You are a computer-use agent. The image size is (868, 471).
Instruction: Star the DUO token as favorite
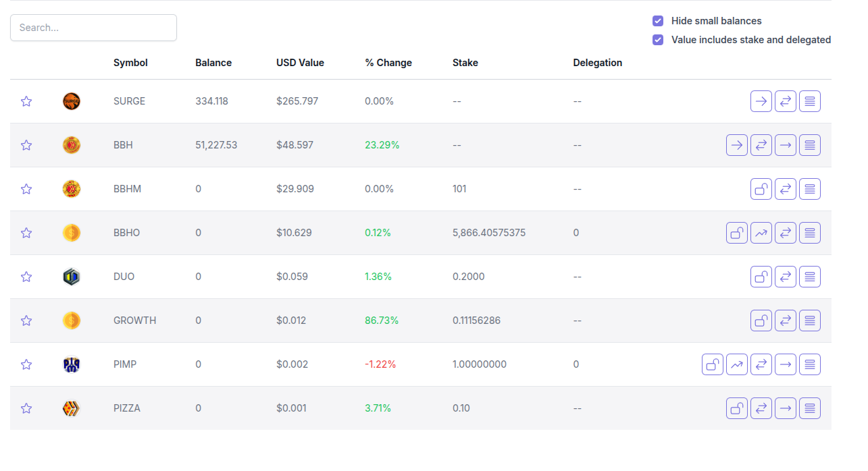[26, 277]
